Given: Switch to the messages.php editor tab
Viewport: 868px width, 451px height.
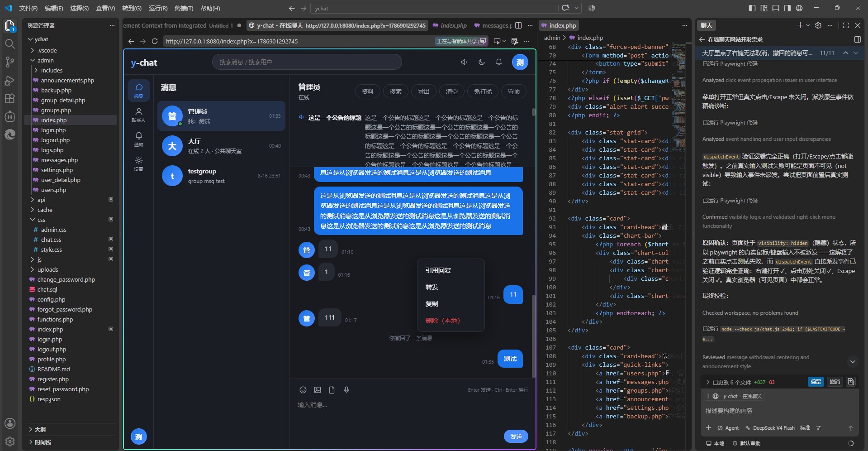Looking at the screenshot, I should pos(493,25).
